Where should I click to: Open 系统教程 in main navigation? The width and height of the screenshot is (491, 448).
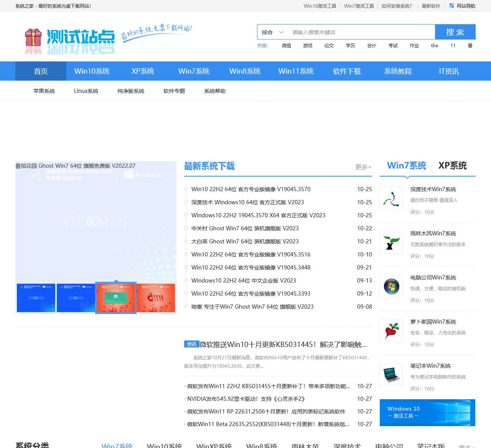[398, 71]
